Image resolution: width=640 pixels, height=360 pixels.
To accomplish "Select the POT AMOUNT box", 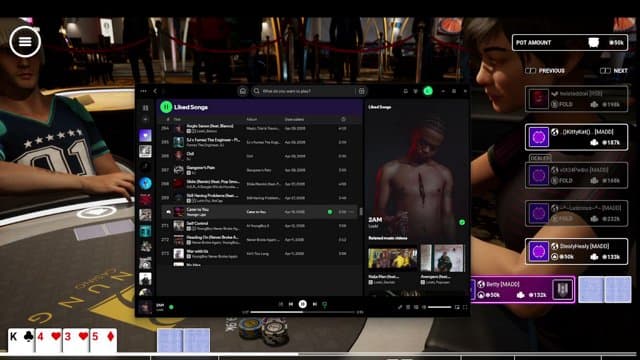I will [x=570, y=42].
